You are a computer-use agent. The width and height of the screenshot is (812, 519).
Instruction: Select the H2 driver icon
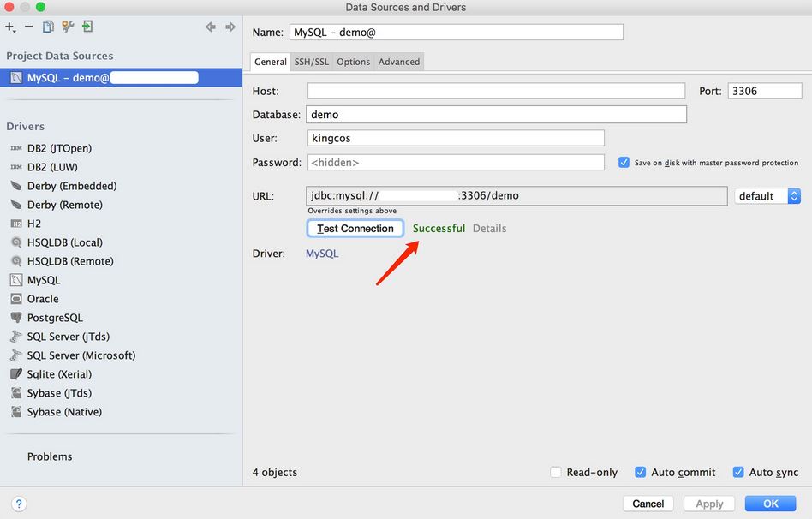click(x=16, y=224)
